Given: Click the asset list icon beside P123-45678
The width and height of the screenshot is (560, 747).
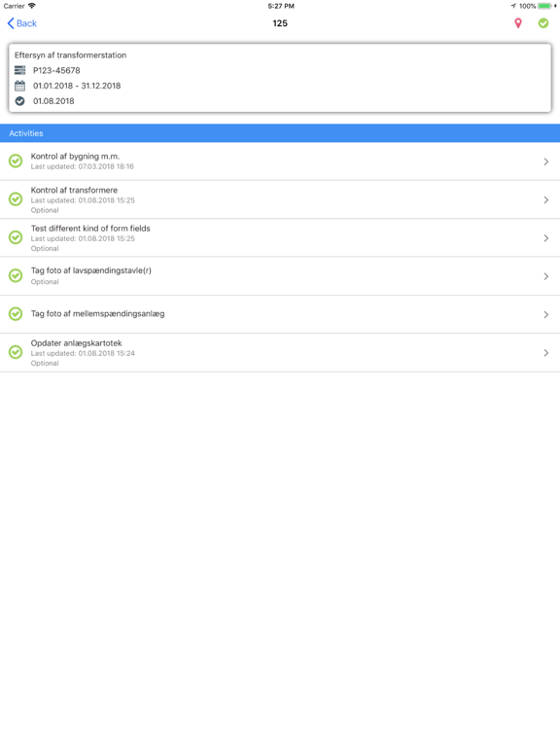Looking at the screenshot, I should [x=19, y=70].
